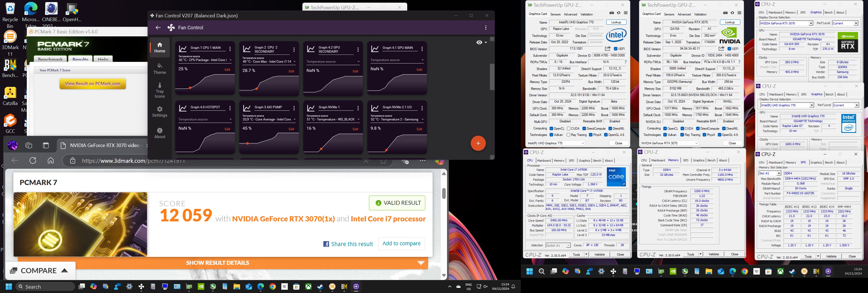Open the Catzilla desktop icon
The image size is (868, 293).
click(x=11, y=96)
